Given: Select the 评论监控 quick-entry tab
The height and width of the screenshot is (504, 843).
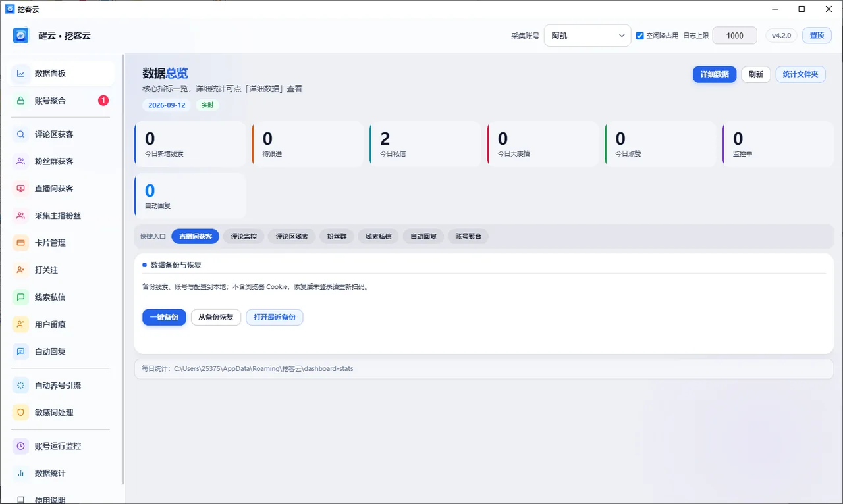Looking at the screenshot, I should coord(244,236).
